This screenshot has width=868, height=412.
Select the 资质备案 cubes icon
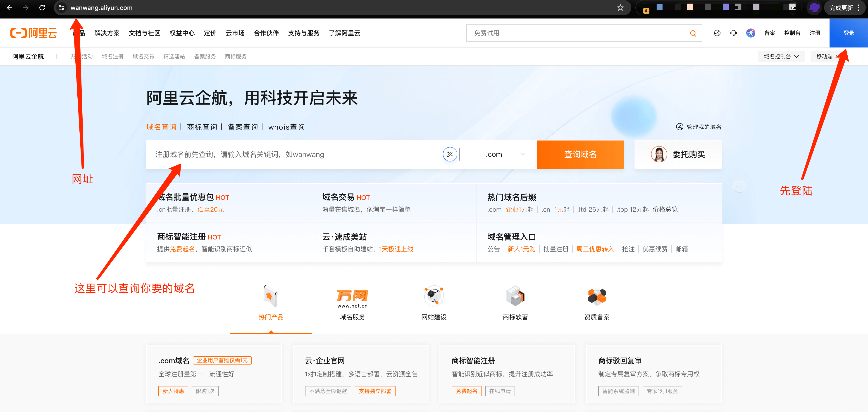(597, 296)
